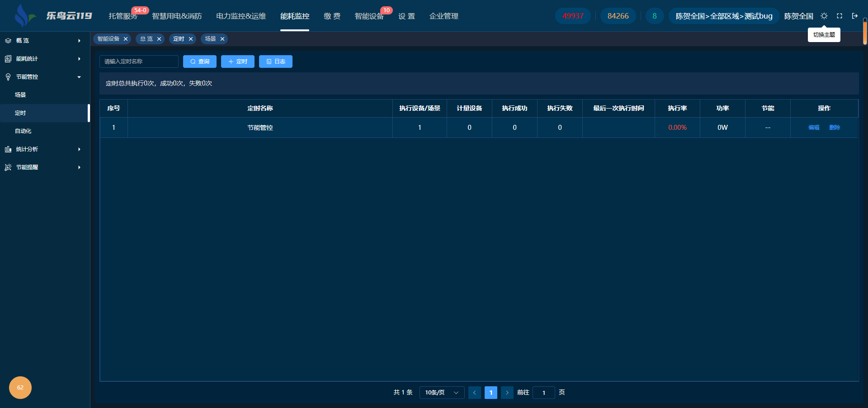
Task: Click 编辑 link for 节能管控 row
Action: pyautogui.click(x=814, y=128)
